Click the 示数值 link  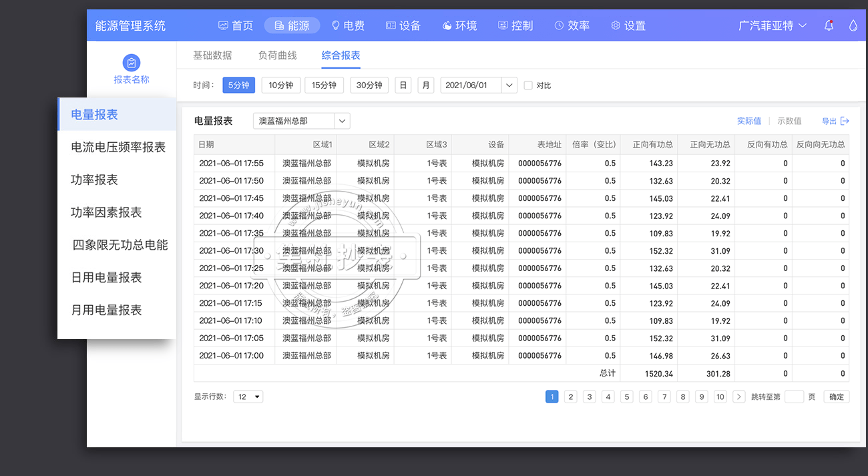789,121
